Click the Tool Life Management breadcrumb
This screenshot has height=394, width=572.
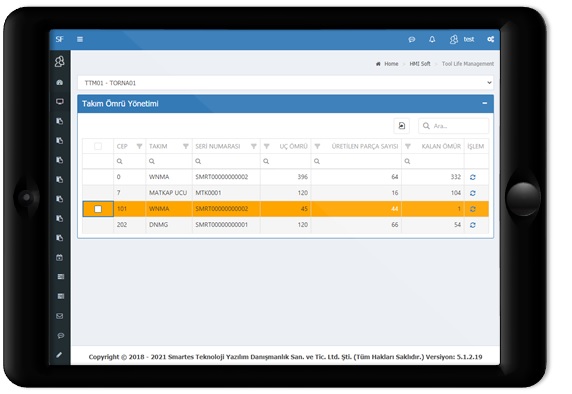(x=468, y=64)
